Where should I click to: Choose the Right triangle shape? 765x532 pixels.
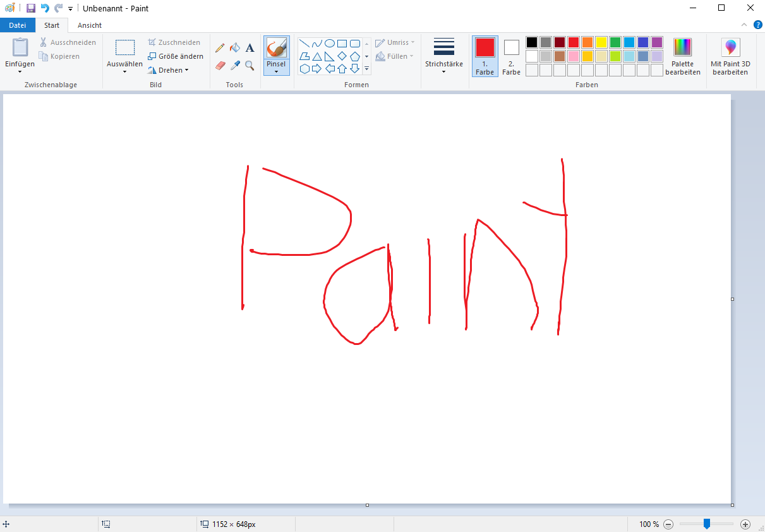(329, 56)
